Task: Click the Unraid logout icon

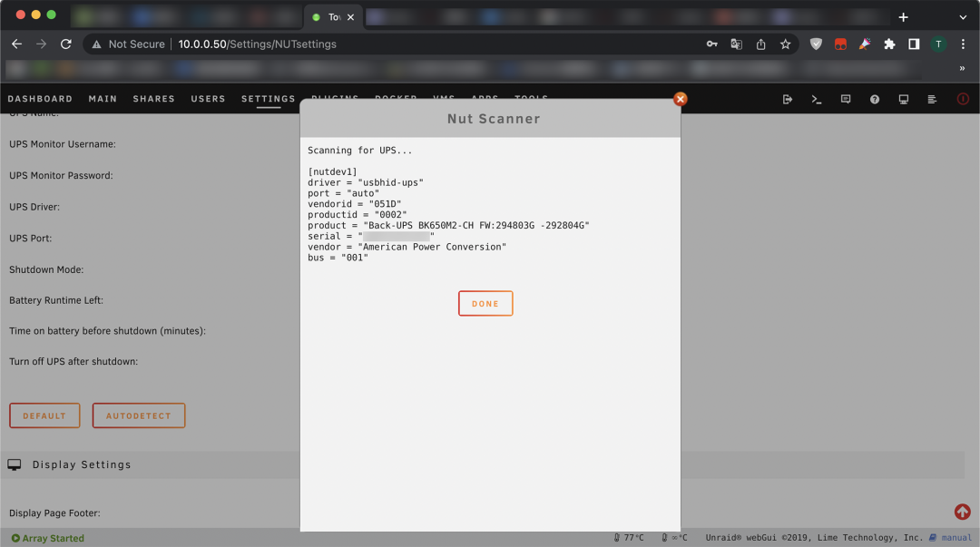Action: (788, 99)
